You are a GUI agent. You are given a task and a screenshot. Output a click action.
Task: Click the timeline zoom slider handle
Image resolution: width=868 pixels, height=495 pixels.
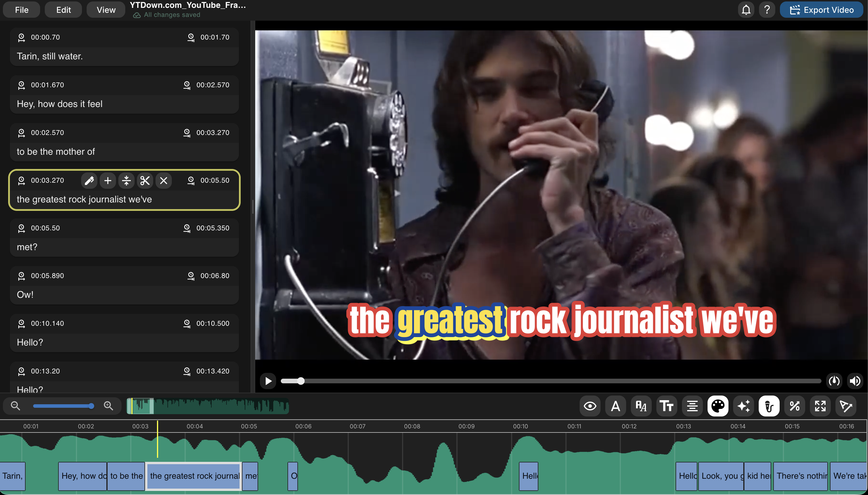click(91, 406)
